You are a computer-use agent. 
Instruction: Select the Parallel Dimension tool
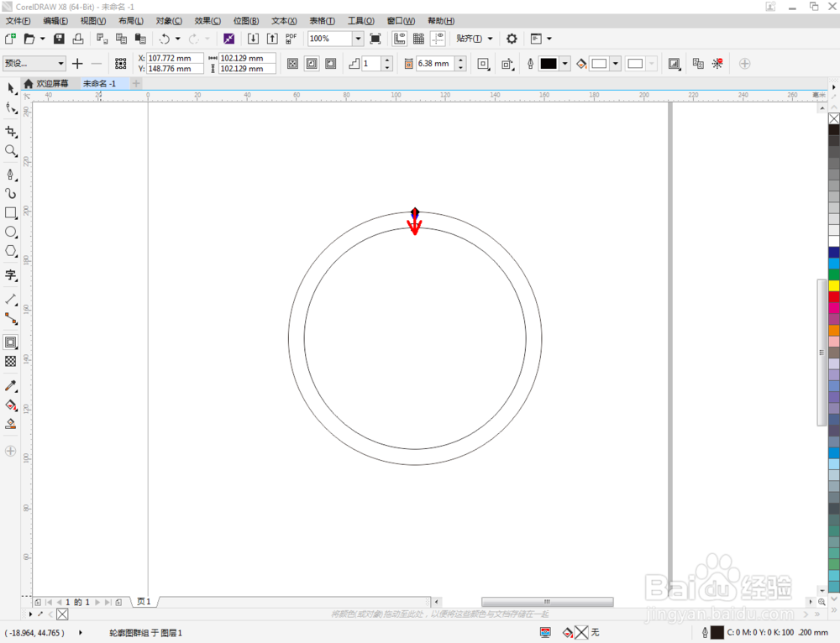coord(11,300)
